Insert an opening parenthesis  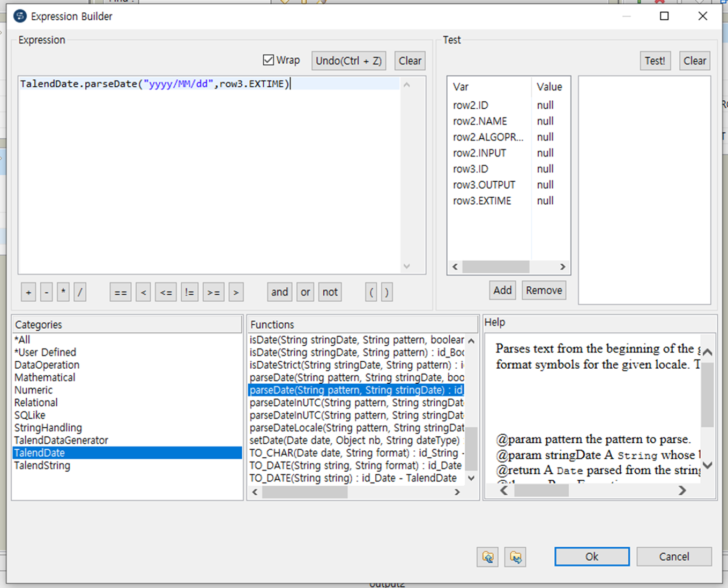point(372,292)
